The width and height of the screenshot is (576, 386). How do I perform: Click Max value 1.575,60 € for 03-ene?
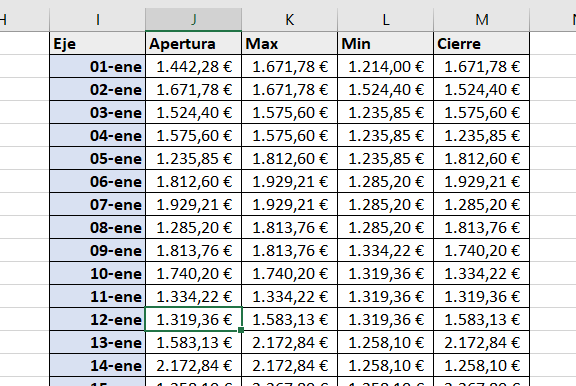tap(289, 112)
